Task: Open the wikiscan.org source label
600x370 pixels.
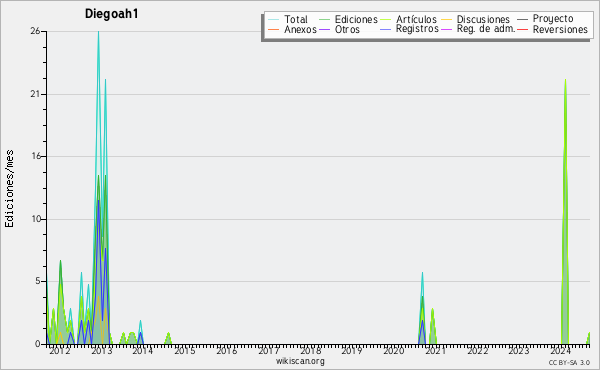Action: (300, 361)
